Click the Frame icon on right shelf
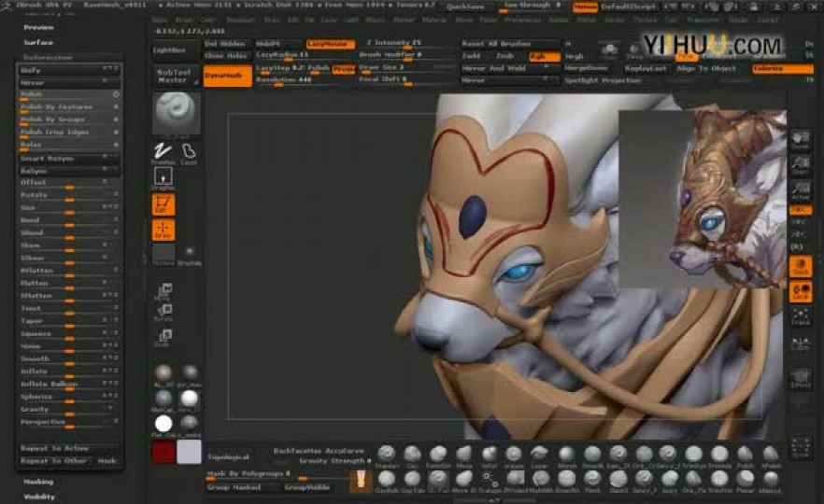Viewport: 824px width, 504px height. click(801, 316)
